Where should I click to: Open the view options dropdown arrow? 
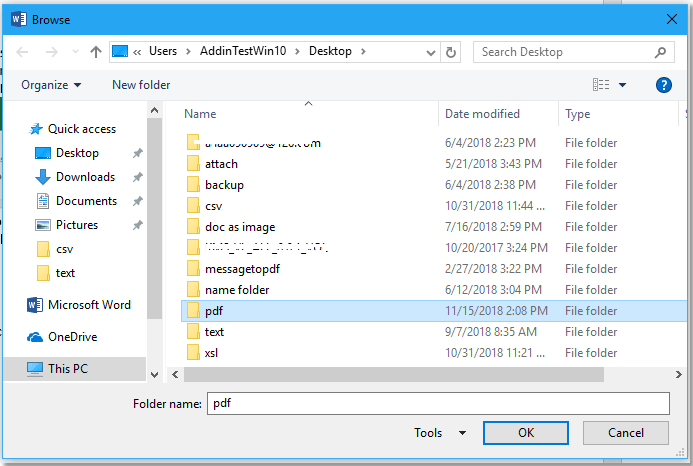[x=623, y=85]
